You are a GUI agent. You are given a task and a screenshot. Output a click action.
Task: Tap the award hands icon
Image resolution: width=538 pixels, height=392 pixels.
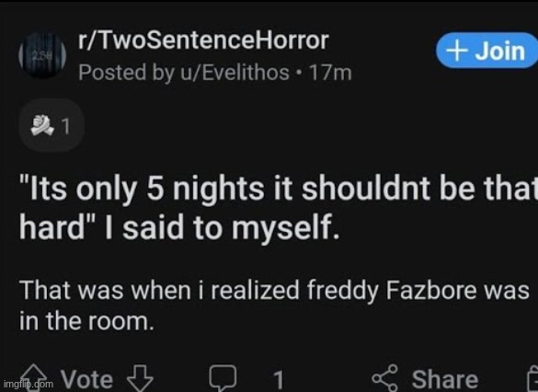pos(42,125)
